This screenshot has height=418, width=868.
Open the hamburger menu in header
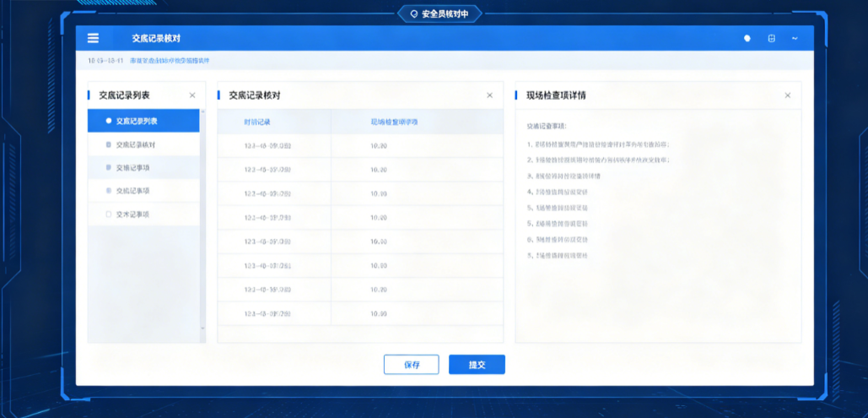(93, 38)
